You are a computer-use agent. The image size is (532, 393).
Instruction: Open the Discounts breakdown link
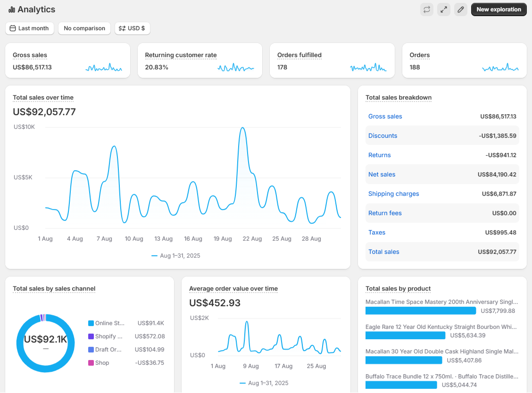(382, 136)
